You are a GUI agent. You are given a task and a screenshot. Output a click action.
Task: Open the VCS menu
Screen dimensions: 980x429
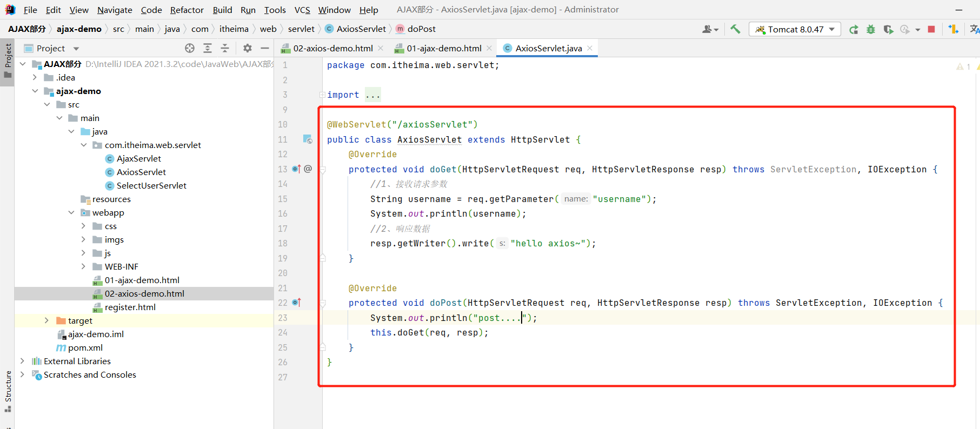pos(302,10)
